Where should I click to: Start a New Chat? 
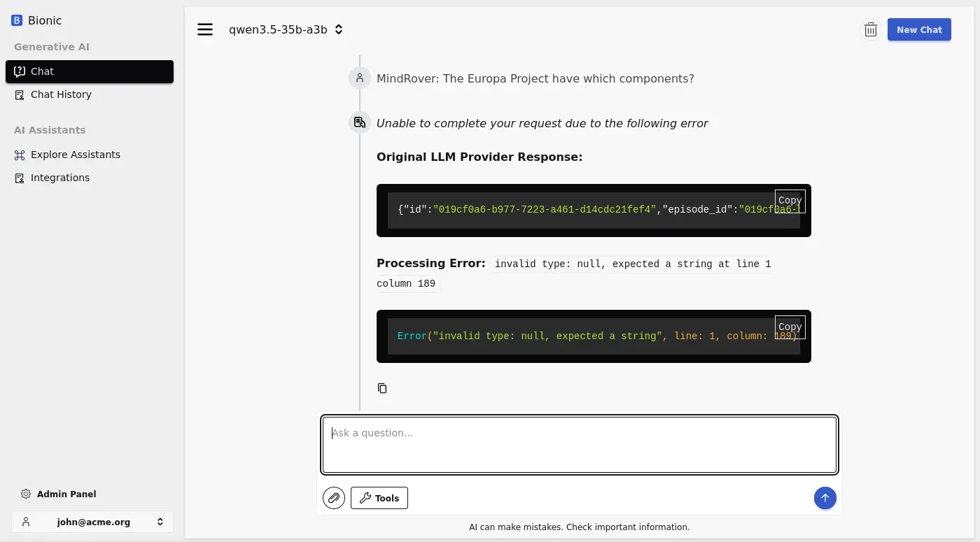tap(918, 29)
